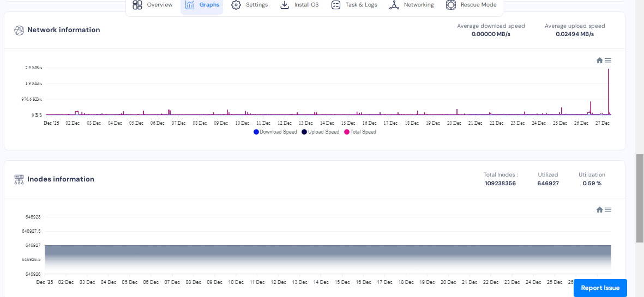This screenshot has width=644, height=297.
Task: Click the Report Issue button
Action: click(600, 288)
